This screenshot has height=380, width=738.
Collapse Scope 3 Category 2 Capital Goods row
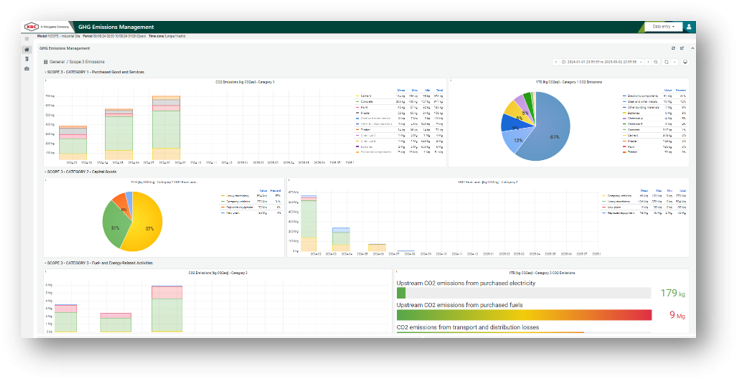tap(80, 172)
